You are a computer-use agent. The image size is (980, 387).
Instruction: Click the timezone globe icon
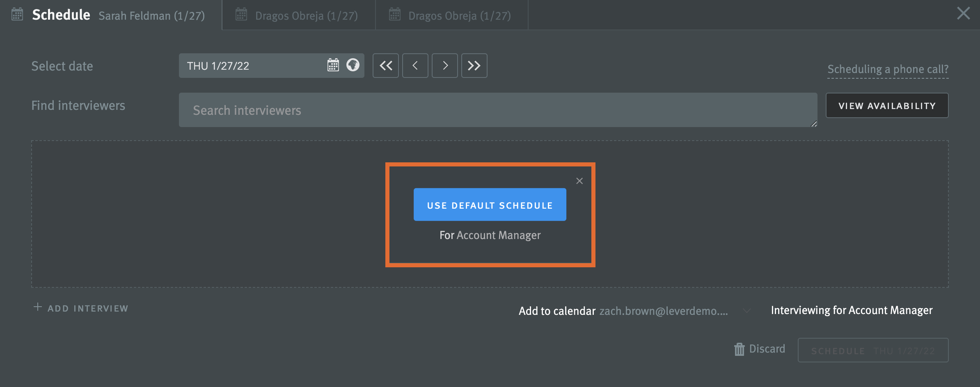tap(353, 65)
